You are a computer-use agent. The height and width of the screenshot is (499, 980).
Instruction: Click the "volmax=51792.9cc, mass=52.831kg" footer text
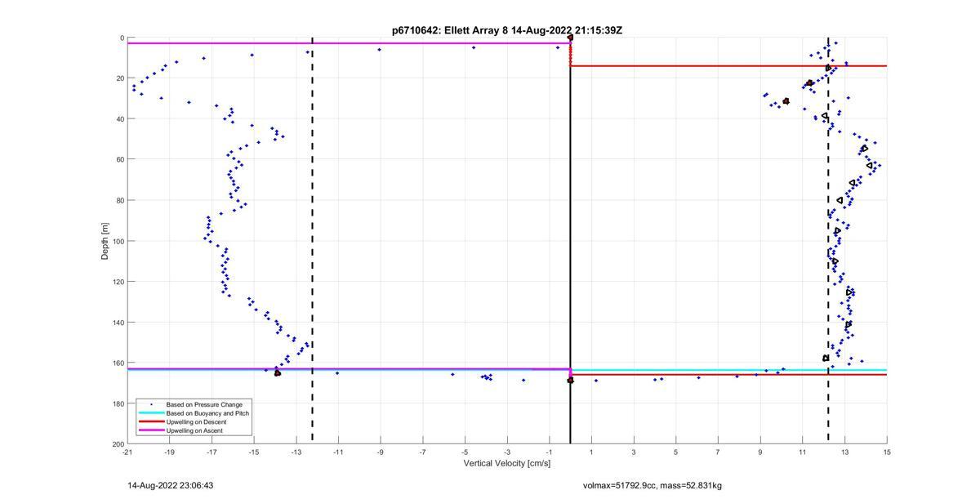coord(653,486)
